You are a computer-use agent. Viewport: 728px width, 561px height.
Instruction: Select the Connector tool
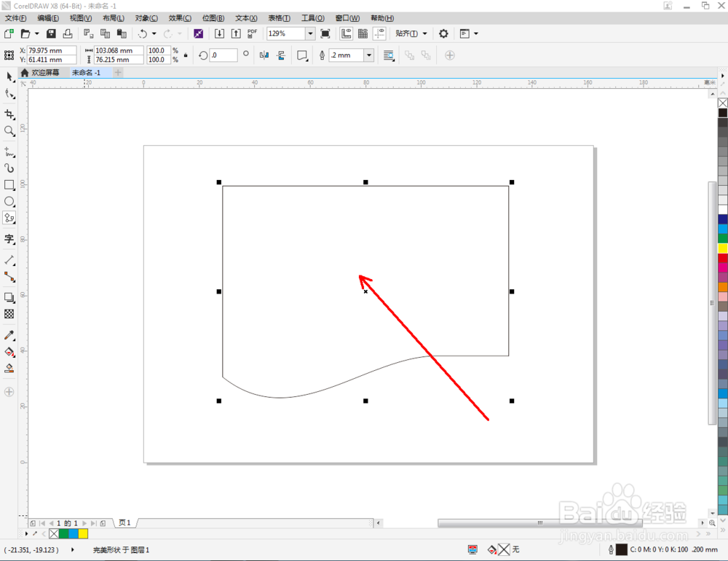coord(9,277)
